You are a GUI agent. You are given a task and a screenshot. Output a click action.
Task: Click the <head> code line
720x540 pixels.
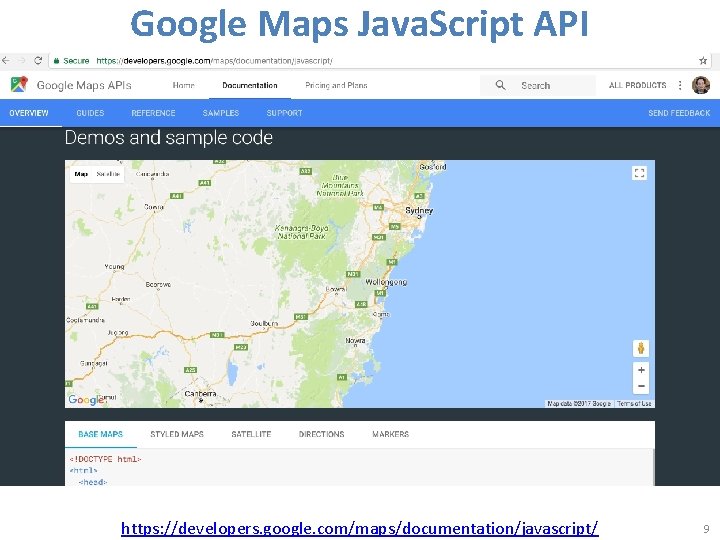(93, 482)
